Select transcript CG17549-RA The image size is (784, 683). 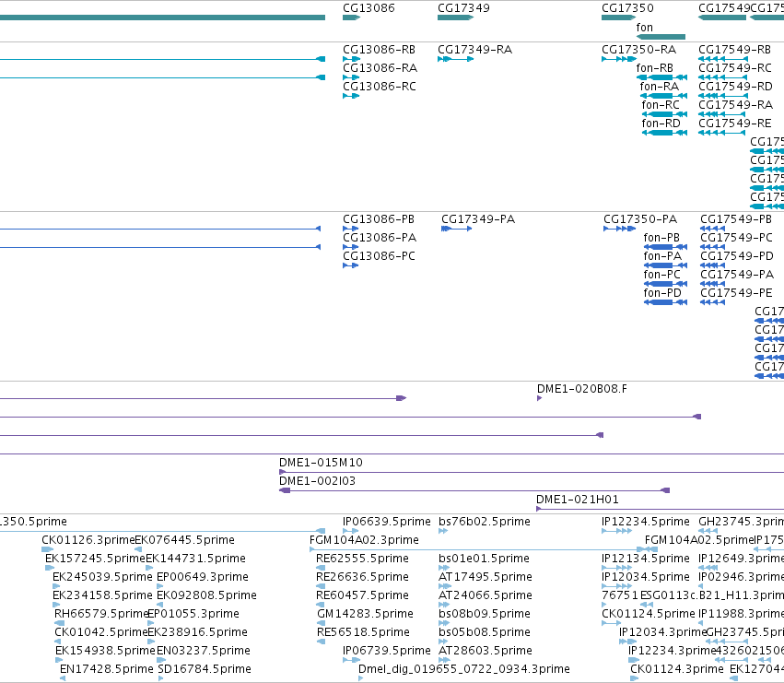pyautogui.click(x=735, y=105)
